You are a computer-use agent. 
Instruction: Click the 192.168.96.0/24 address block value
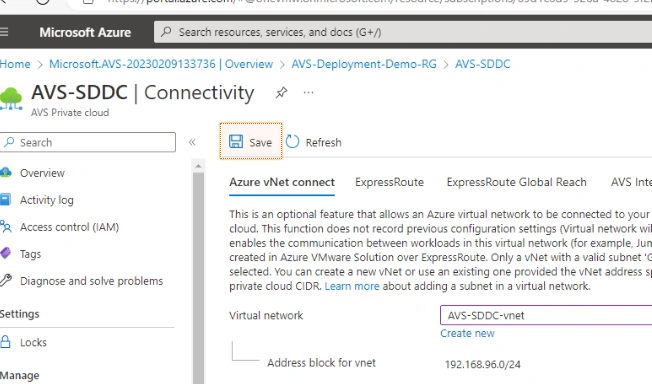pos(483,364)
